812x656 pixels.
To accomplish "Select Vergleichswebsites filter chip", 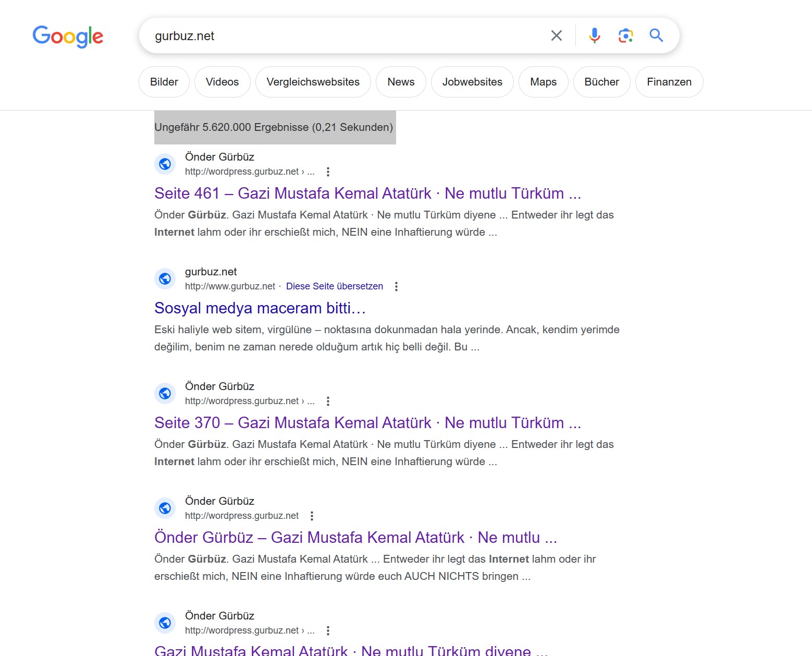I will tap(313, 82).
